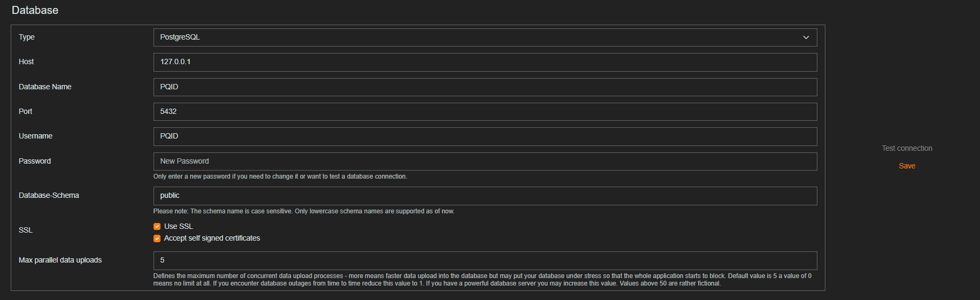Click the 'SSL' row label

pyautogui.click(x=26, y=230)
